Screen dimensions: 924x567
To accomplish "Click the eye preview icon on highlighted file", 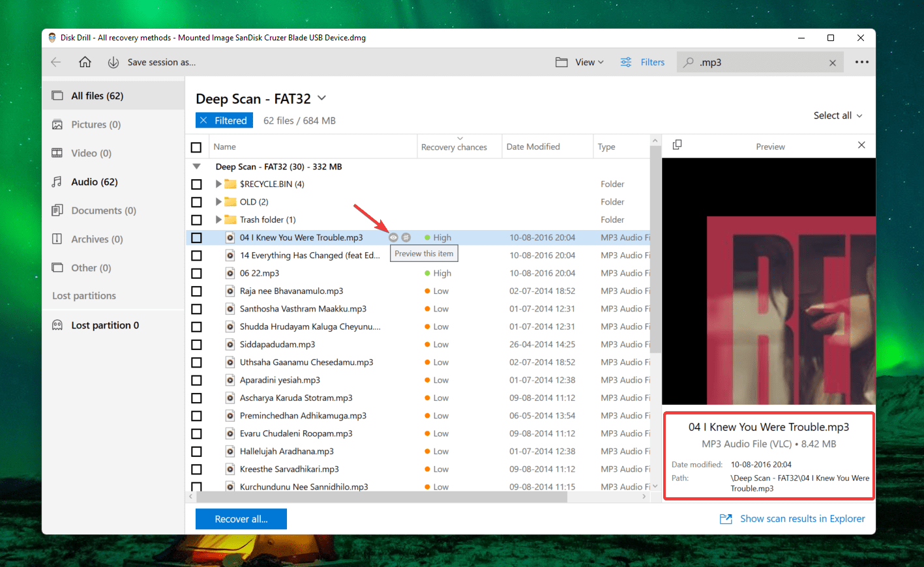I will point(393,237).
